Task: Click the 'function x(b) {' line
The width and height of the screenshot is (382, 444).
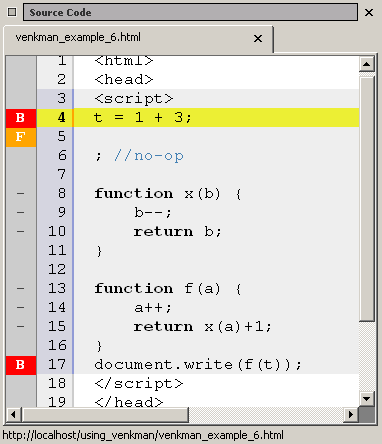Action: coord(168,194)
